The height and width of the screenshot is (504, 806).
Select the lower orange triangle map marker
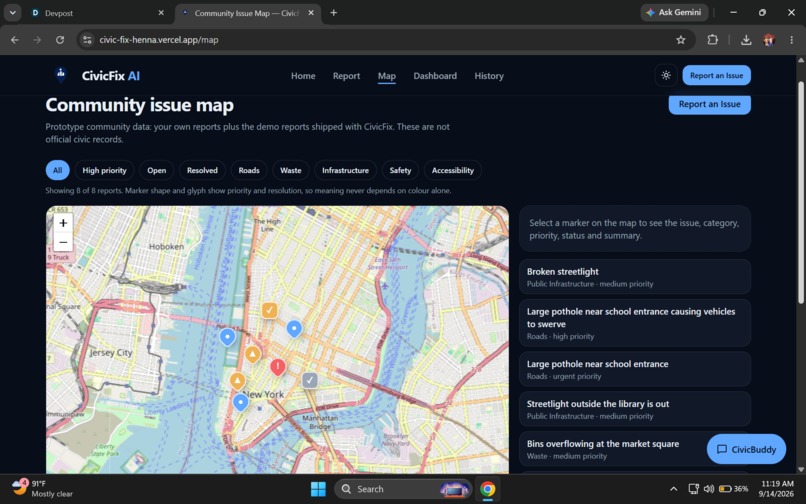click(237, 381)
